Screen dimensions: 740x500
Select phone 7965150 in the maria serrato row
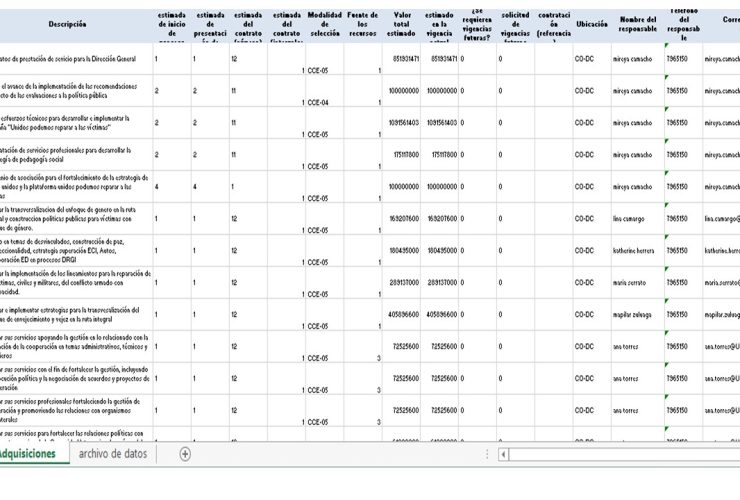tap(683, 282)
